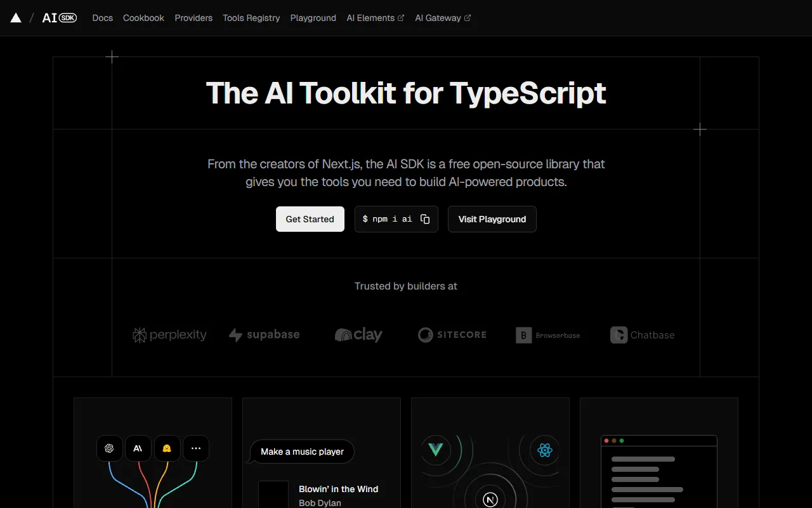
Task: Click the OpenAI provider icon
Action: [x=109, y=448]
